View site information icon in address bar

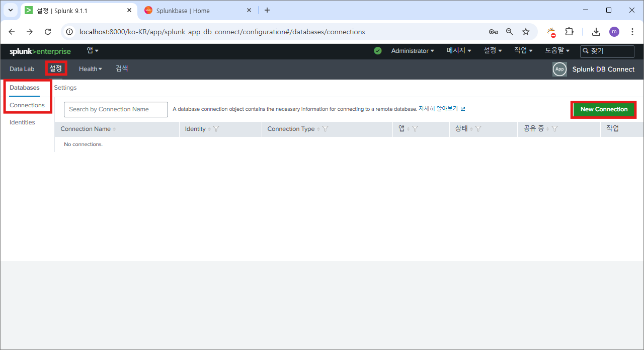point(70,32)
